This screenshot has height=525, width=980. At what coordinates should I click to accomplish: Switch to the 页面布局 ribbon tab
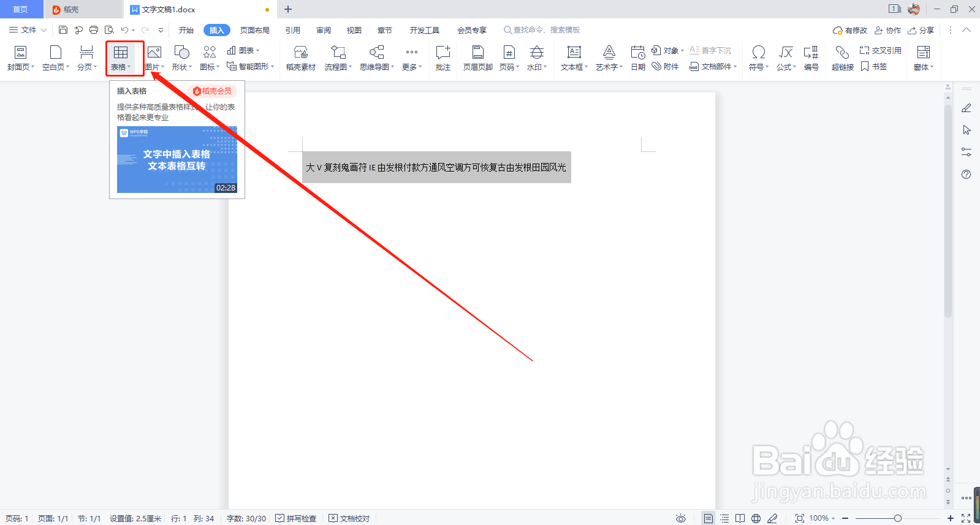[x=255, y=30]
